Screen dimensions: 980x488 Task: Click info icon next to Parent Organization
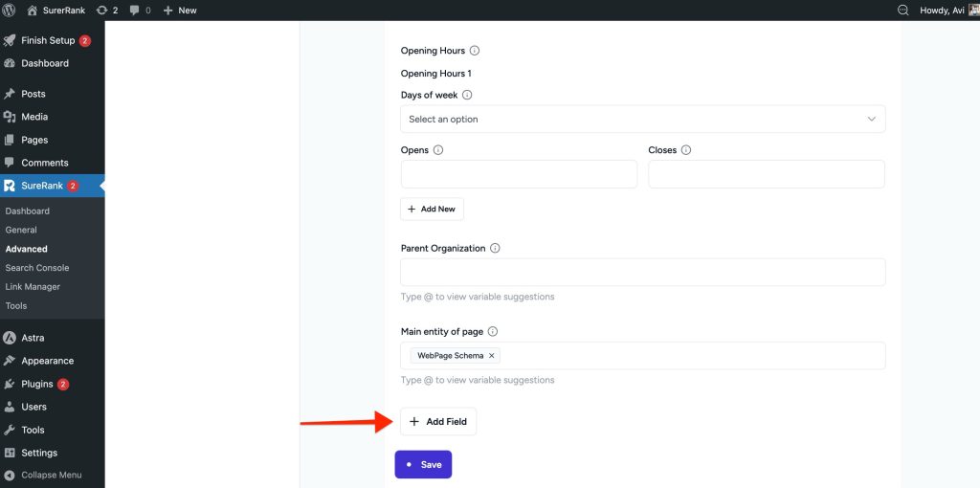pyautogui.click(x=495, y=248)
